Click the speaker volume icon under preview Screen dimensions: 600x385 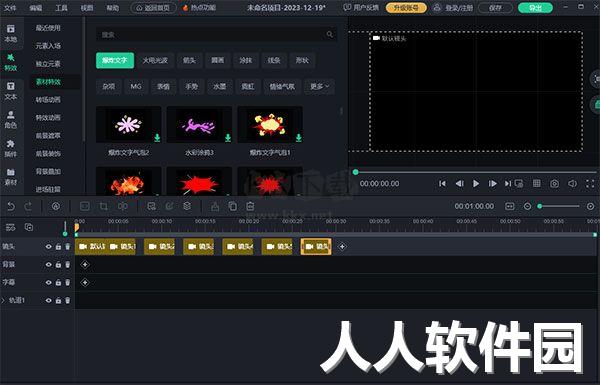[572, 184]
